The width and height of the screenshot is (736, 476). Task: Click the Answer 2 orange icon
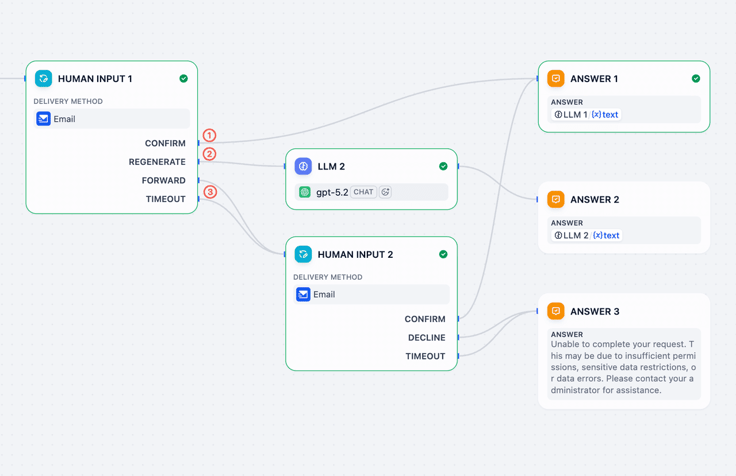tap(556, 200)
